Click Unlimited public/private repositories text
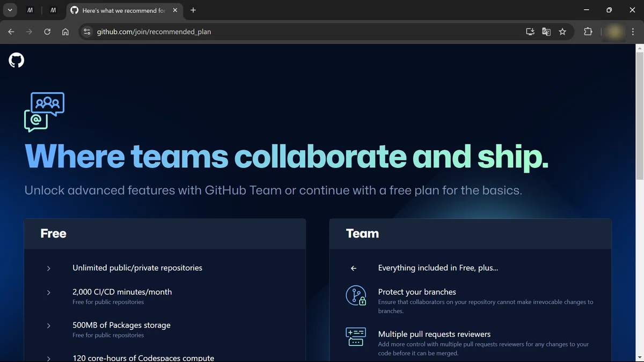This screenshot has height=362, width=644. pos(137,268)
